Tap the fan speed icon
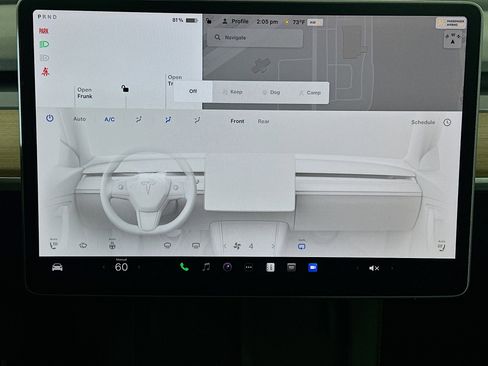The image size is (488, 366). (237, 246)
